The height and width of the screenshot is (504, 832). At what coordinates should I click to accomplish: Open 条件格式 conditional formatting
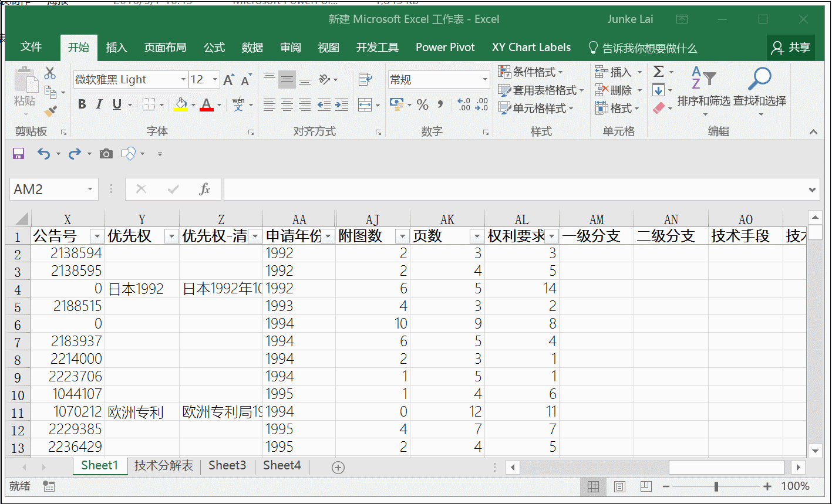pos(531,72)
